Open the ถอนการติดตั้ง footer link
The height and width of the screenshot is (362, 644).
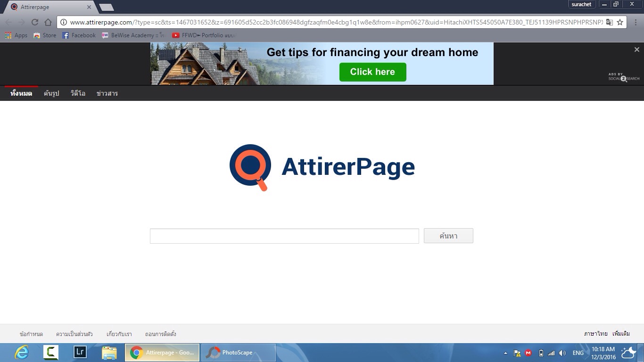click(x=161, y=334)
